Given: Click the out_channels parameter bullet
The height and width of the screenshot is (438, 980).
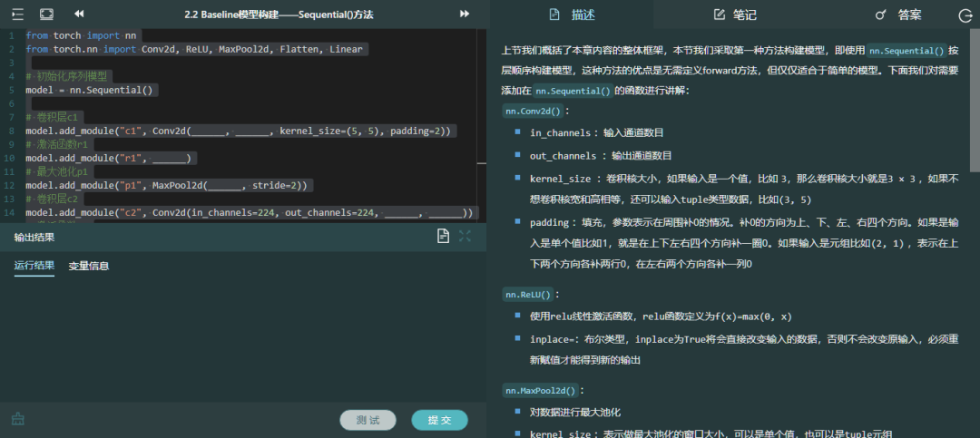Looking at the screenshot, I should (602, 156).
